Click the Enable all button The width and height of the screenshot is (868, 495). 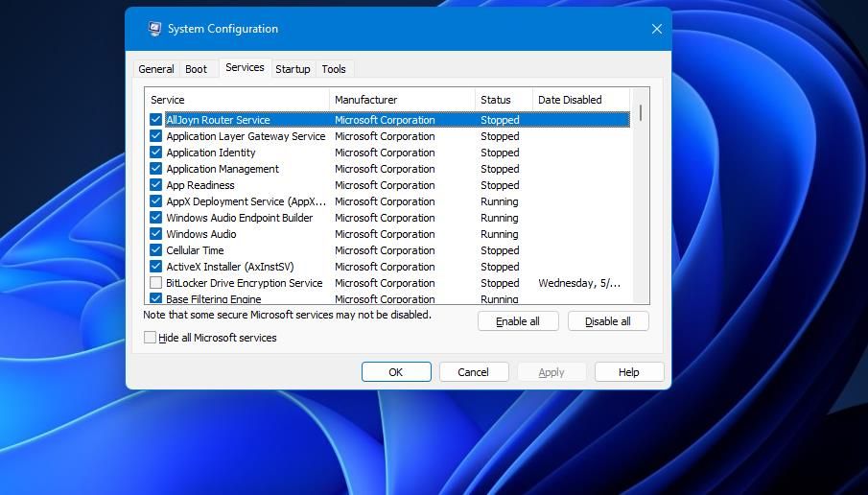pyautogui.click(x=518, y=321)
